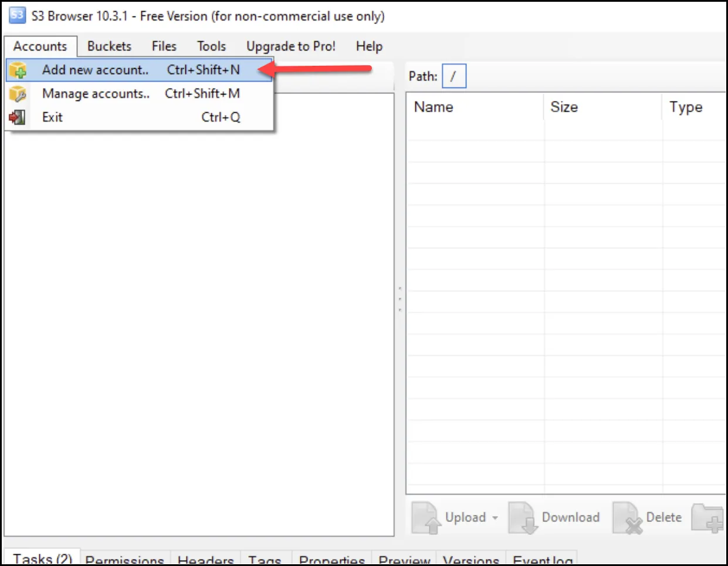Click the S3 Browser title bar icon

(x=18, y=15)
